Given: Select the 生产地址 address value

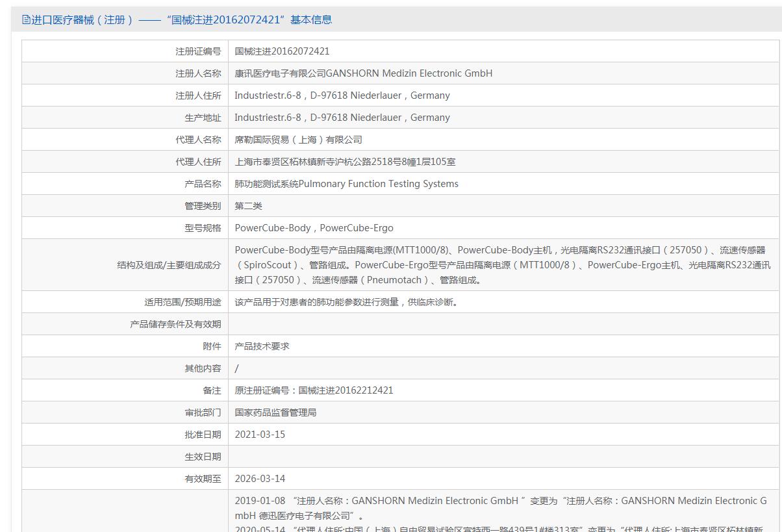Looking at the screenshot, I should tap(342, 118).
